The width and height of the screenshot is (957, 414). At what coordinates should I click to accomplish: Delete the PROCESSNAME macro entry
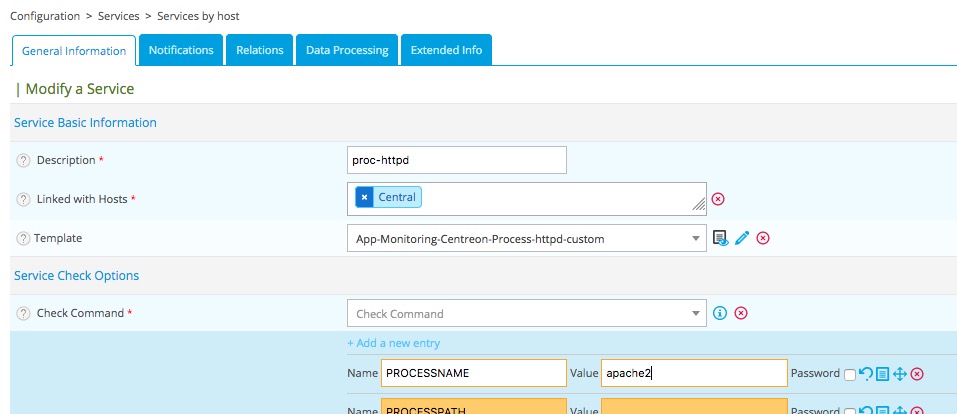coord(917,374)
